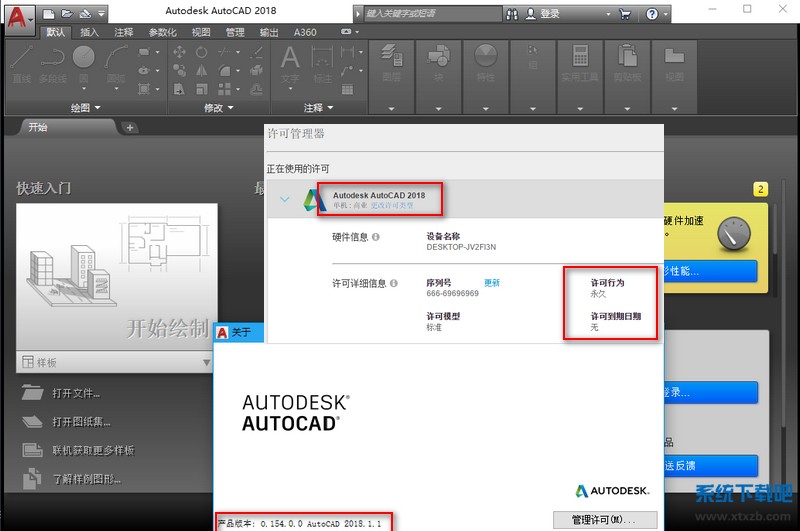The width and height of the screenshot is (800, 531).
Task: Click the shopping cart icon
Action: (625, 15)
